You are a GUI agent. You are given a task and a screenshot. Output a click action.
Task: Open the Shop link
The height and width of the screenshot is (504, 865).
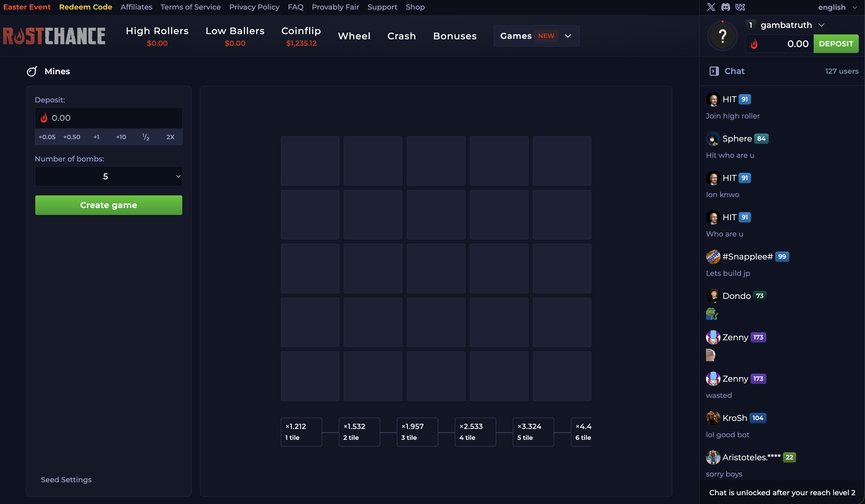pos(415,7)
